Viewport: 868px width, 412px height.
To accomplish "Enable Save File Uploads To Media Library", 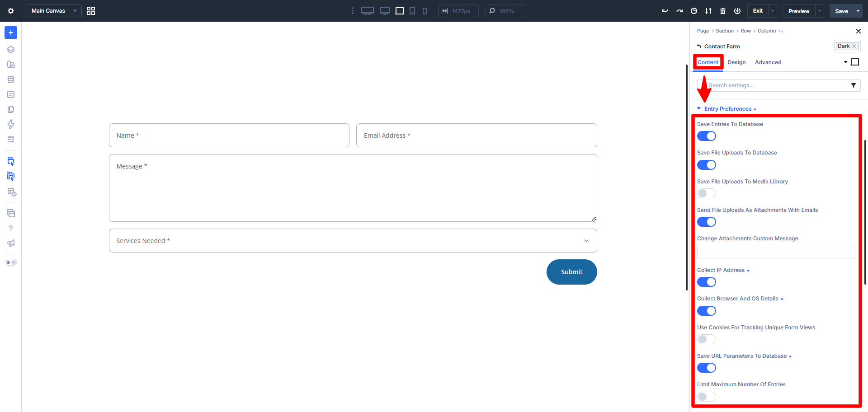I will pyautogui.click(x=707, y=193).
